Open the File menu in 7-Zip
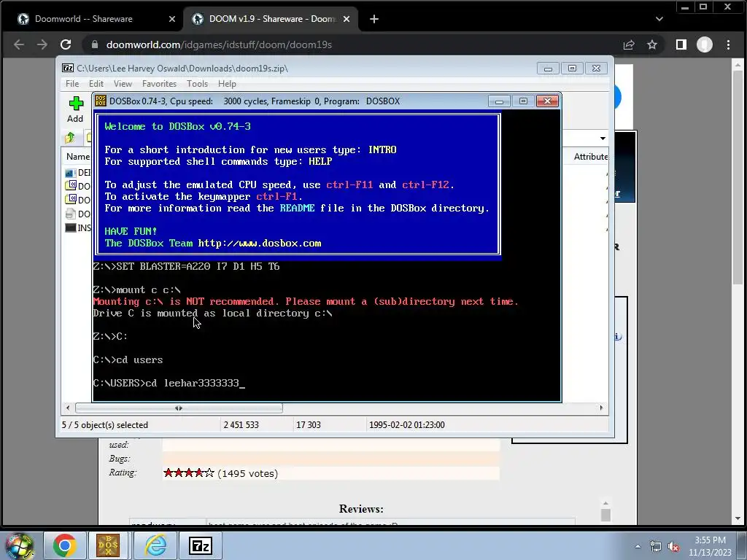747x560 pixels. (x=72, y=84)
